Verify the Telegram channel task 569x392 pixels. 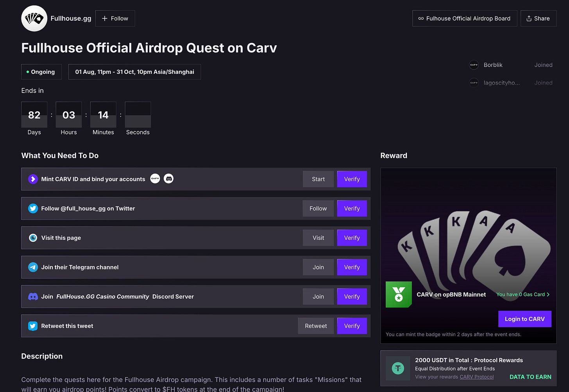[x=352, y=267]
